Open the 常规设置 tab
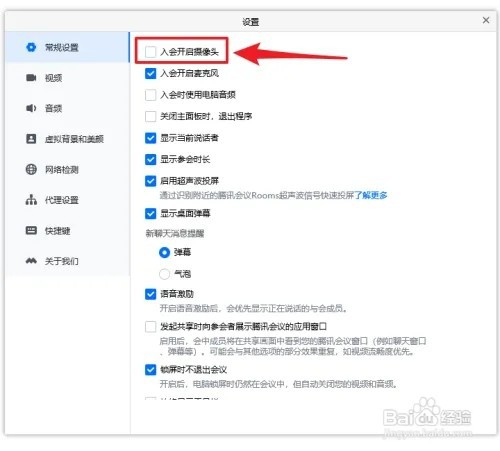 pyautogui.click(x=67, y=47)
